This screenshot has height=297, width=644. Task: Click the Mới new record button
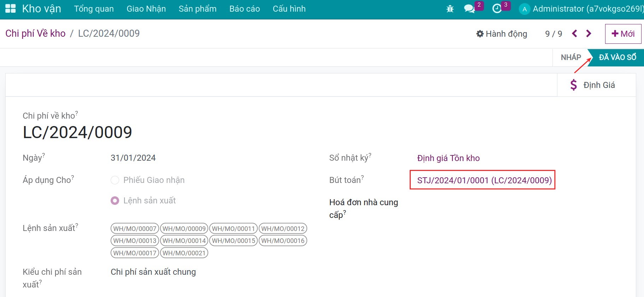623,34
